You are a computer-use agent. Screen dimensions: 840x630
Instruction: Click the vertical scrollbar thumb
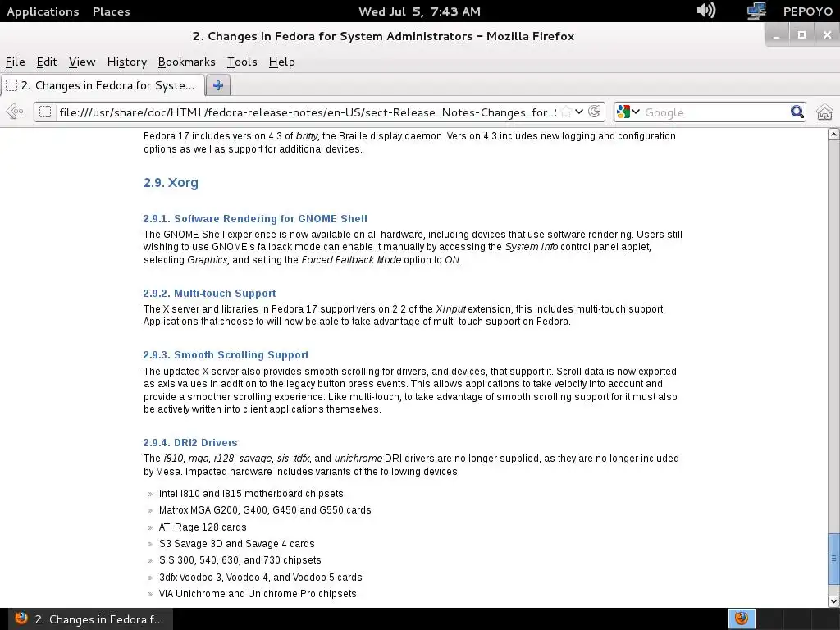pyautogui.click(x=833, y=558)
